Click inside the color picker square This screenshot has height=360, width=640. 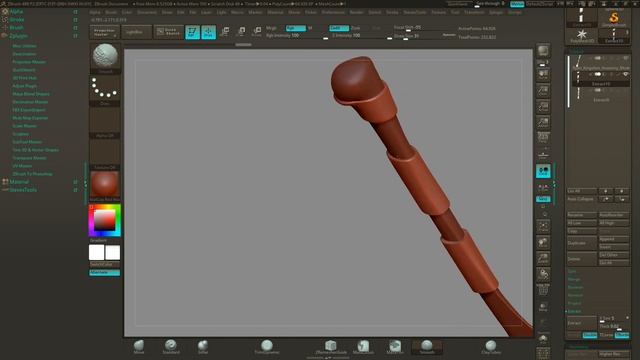click(104, 221)
